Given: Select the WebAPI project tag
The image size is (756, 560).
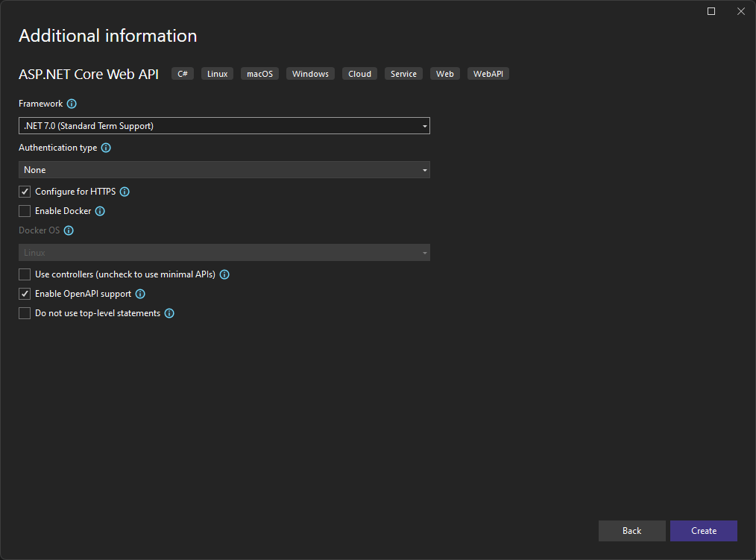Looking at the screenshot, I should [x=488, y=73].
